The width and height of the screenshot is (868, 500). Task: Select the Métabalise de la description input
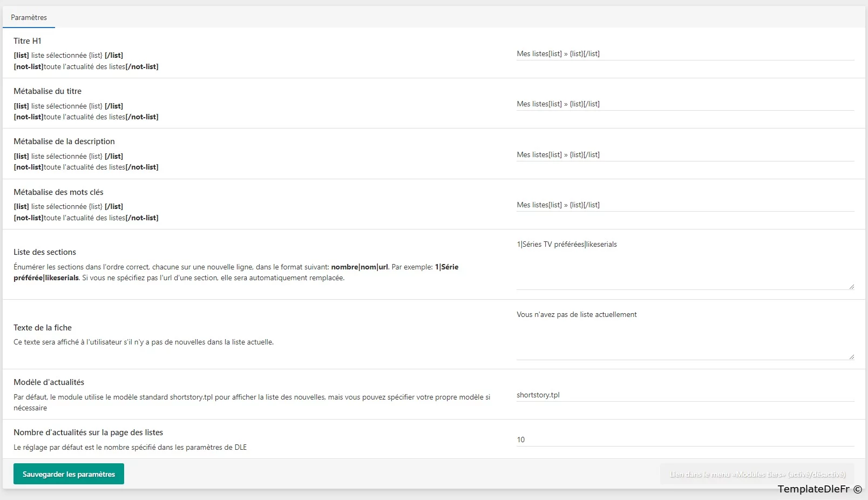tap(684, 154)
